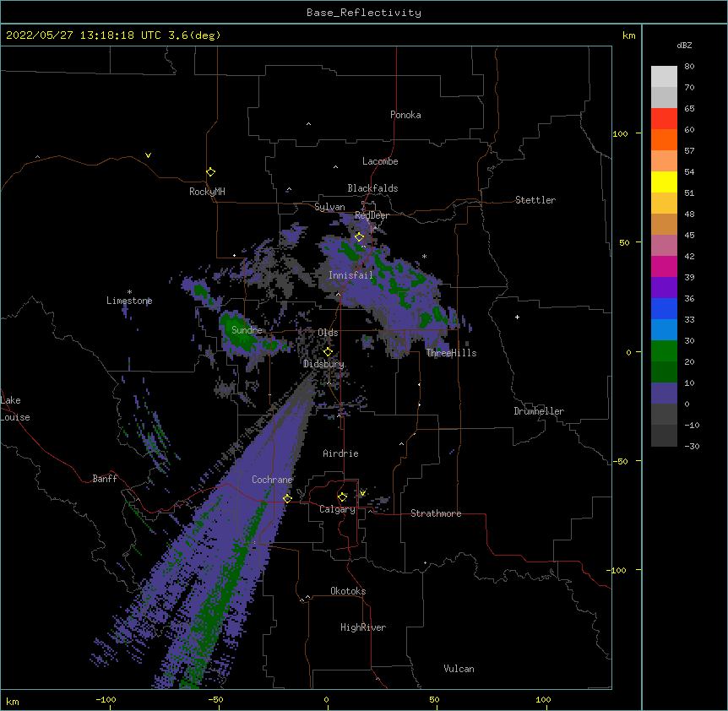Click the white plus marker west of Drumheller region
This screenshot has width=728, height=711.
point(517,317)
